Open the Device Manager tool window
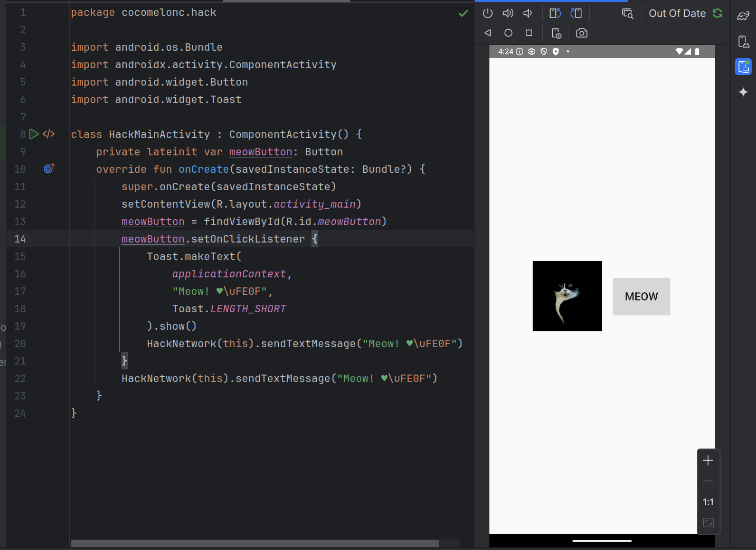This screenshot has height=550, width=756. point(743,41)
